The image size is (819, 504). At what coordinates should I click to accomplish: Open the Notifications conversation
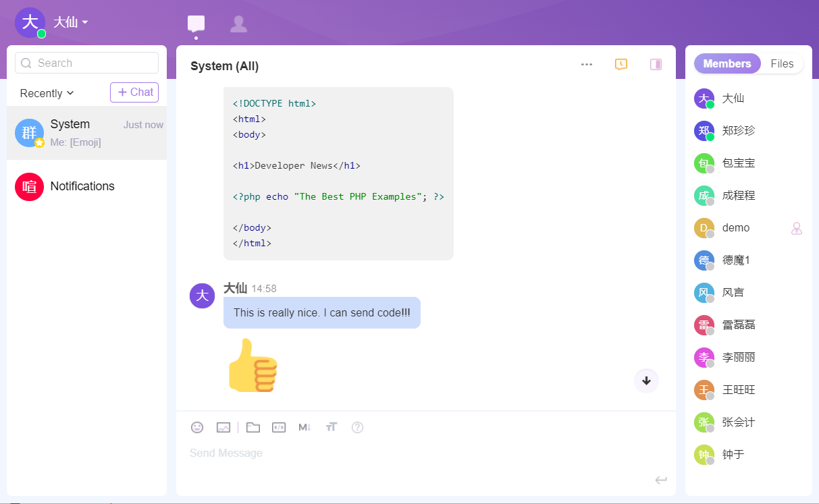click(82, 186)
